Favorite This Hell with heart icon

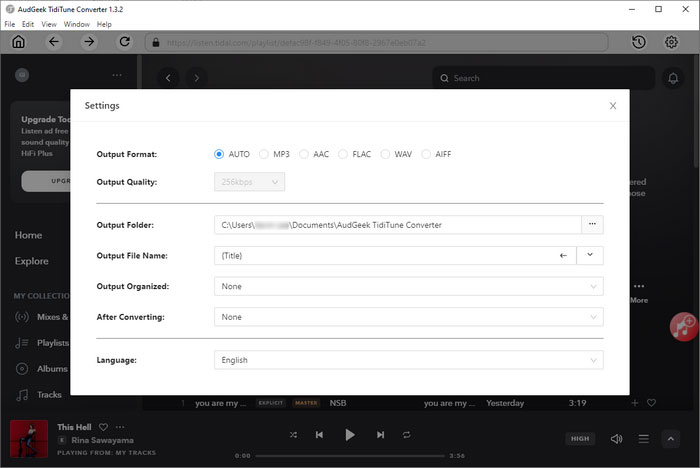pyautogui.click(x=103, y=427)
